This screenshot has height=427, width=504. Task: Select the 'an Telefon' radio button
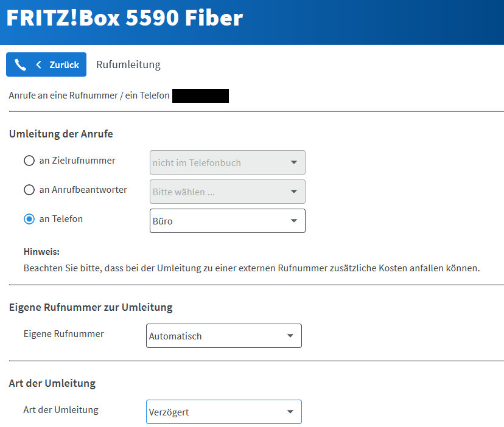(29, 220)
